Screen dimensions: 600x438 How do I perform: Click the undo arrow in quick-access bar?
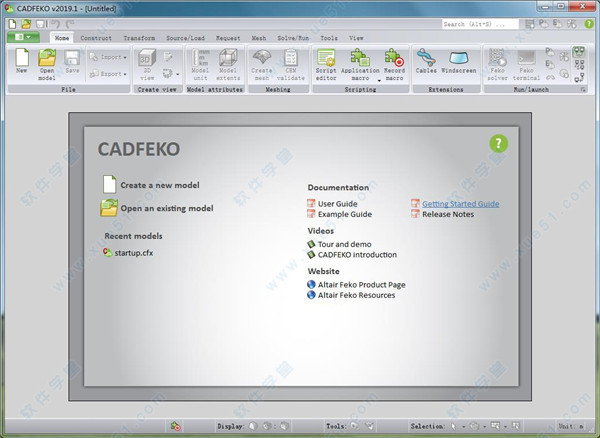click(56, 24)
